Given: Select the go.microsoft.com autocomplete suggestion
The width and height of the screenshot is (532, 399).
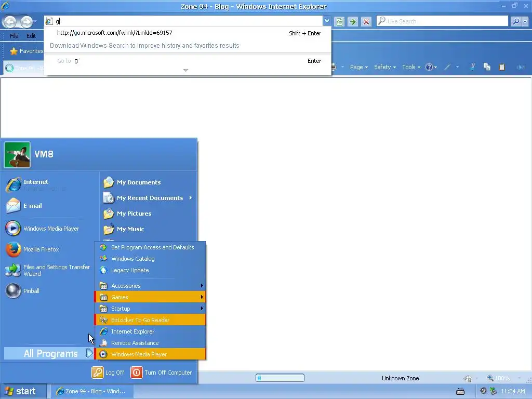Looking at the screenshot, I should click(188, 33).
